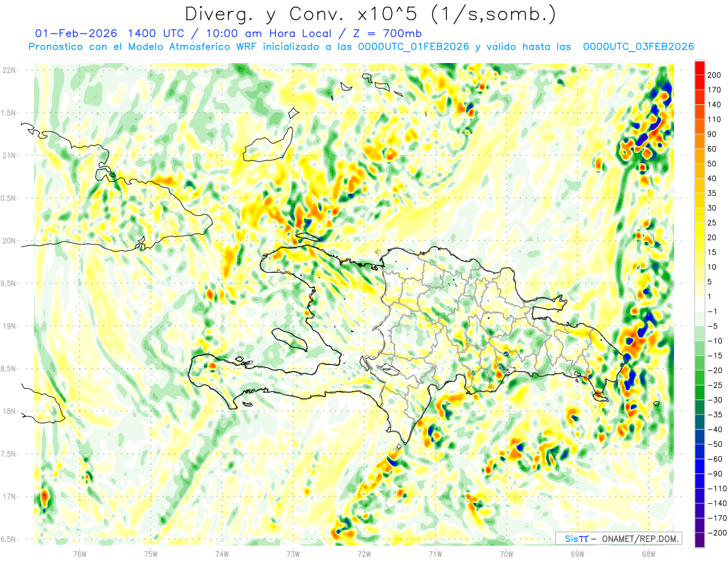The image size is (728, 562).
Task: Click the 74W longitude label
Action: (x=221, y=554)
